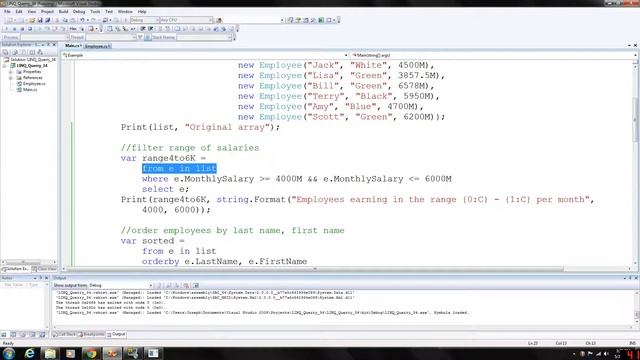Open the Process combo box
Viewport: 640px width, 360px height.
(x=45, y=37)
